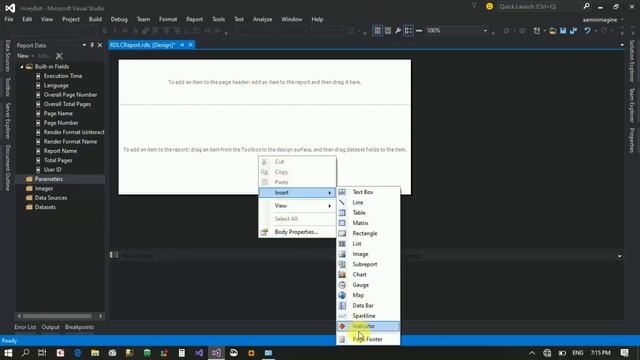This screenshot has height=360, width=640.
Task: Select the Images folder
Action: [x=44, y=189]
